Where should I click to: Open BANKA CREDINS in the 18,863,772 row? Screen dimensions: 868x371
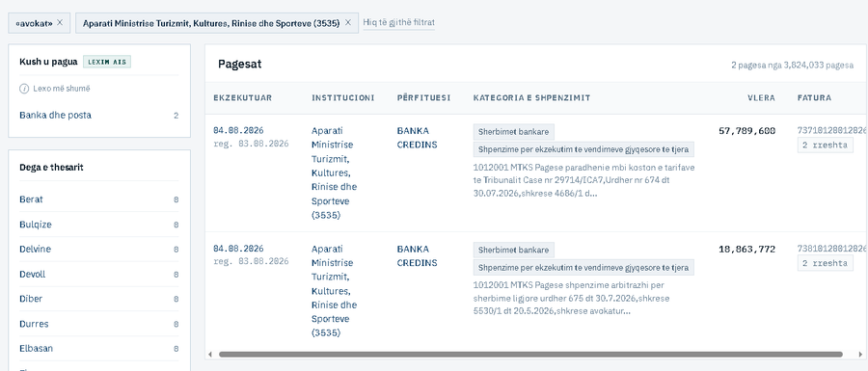[417, 255]
